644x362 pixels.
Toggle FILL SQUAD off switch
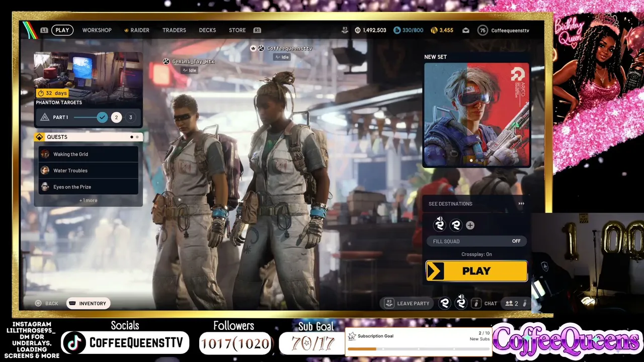pyautogui.click(x=476, y=241)
